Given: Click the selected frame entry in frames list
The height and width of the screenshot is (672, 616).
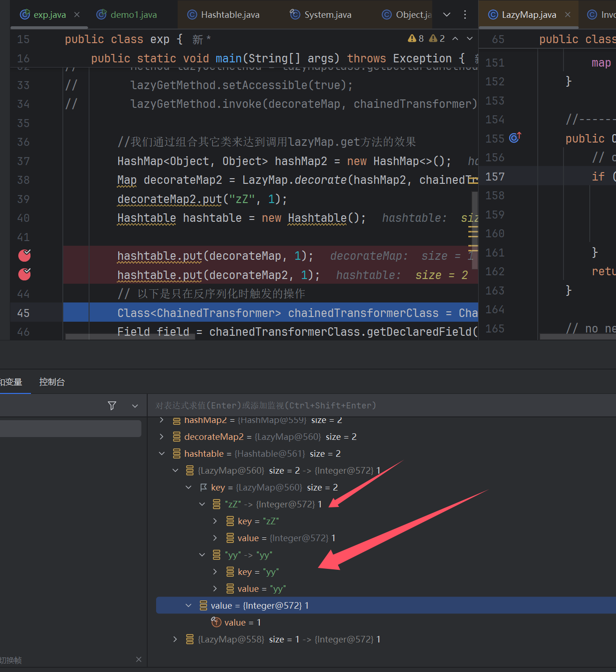Looking at the screenshot, I should (70, 429).
